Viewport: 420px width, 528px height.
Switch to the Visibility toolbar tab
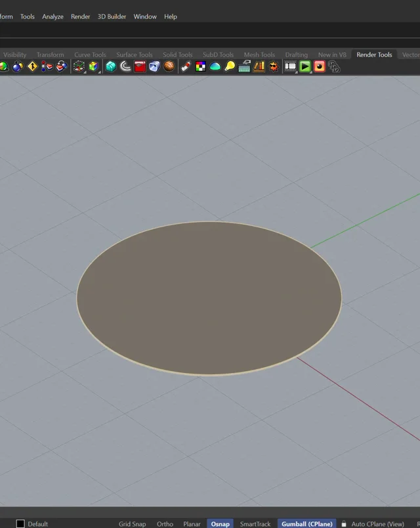14,55
